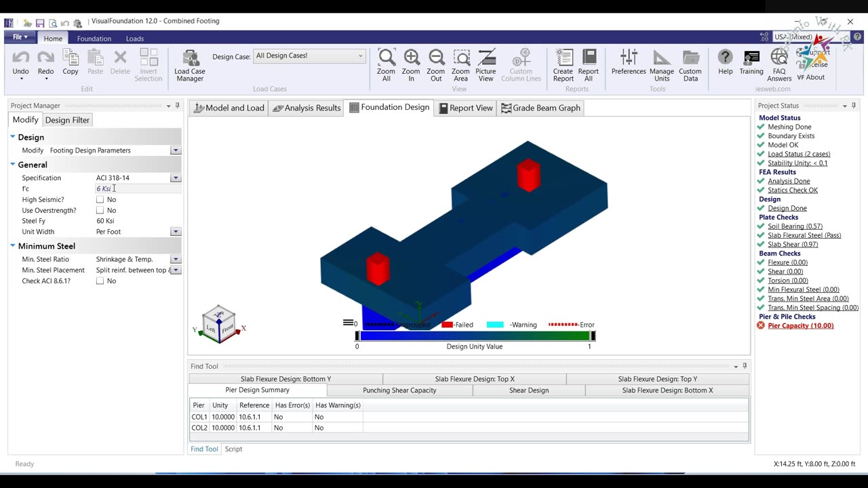This screenshot has height=488, width=868.
Task: Open the Help icon
Action: tap(726, 57)
